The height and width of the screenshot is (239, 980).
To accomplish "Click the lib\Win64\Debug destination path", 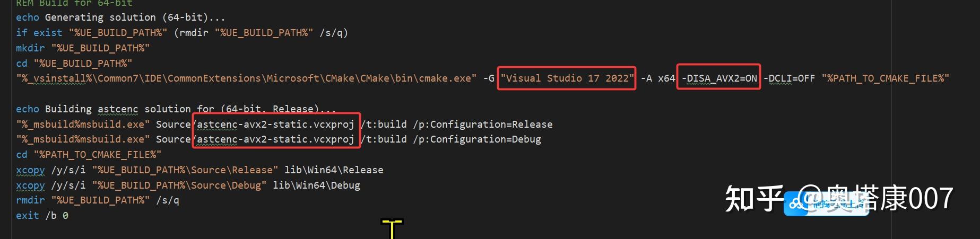I will click(x=316, y=185).
